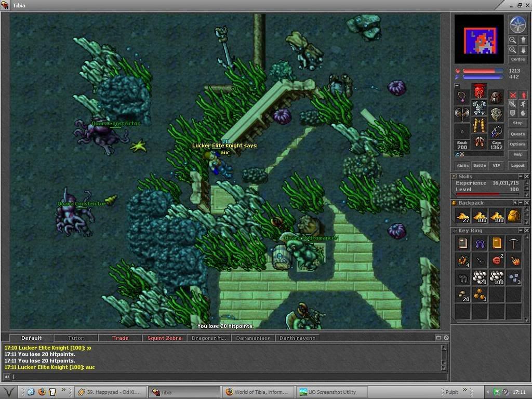Open channel list icon beside chat tabs
The image size is (532, 399).
tap(438, 338)
